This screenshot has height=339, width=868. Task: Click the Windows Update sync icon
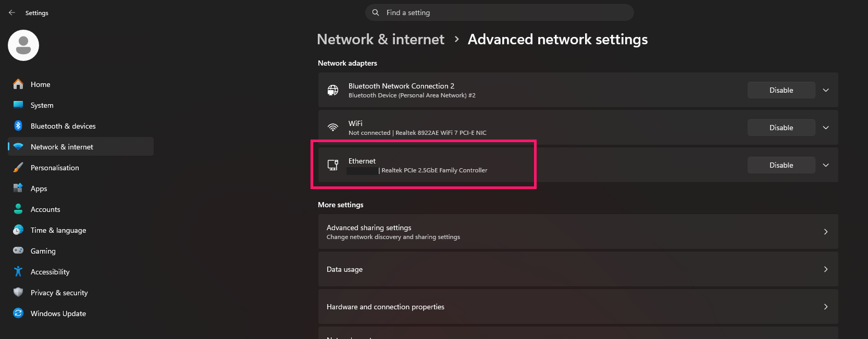[x=18, y=313]
